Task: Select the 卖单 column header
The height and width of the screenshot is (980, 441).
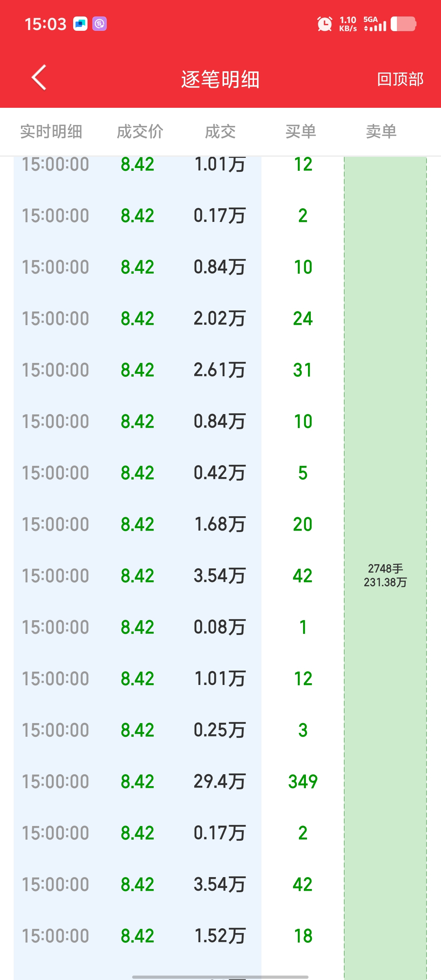Action: tap(381, 132)
